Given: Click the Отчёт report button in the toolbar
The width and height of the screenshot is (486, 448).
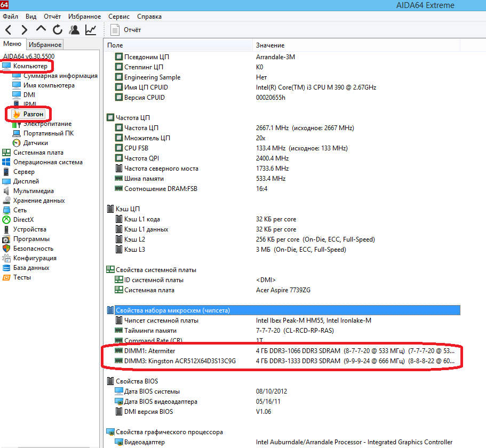Looking at the screenshot, I should point(126,30).
